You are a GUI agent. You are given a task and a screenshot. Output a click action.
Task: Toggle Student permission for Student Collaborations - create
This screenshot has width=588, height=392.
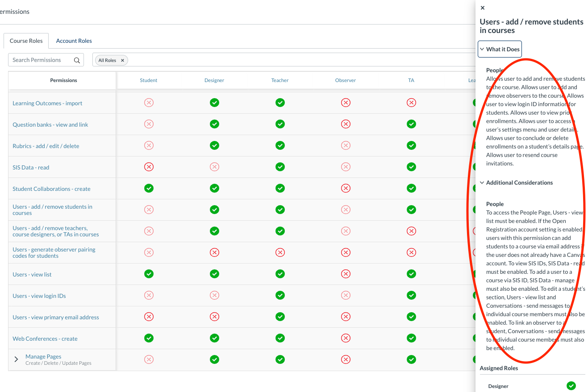(149, 188)
